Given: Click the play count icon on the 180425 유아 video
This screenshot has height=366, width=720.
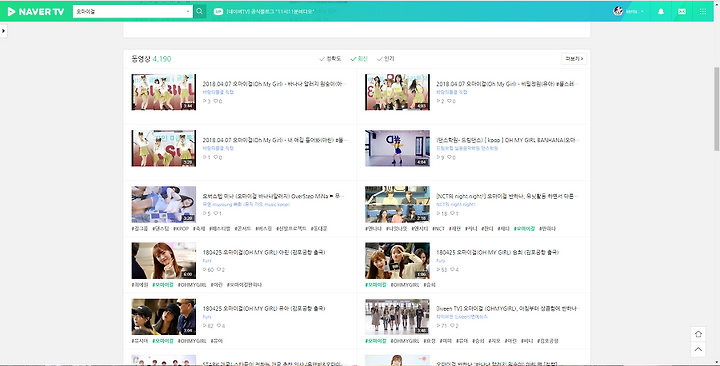Looking at the screenshot, I should coord(205,326).
